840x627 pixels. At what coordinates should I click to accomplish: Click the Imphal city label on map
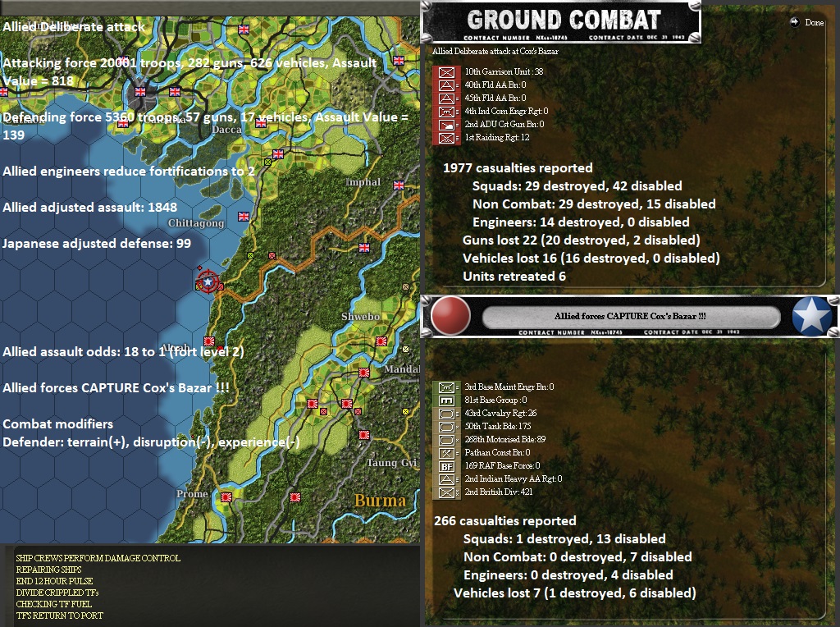click(x=363, y=182)
